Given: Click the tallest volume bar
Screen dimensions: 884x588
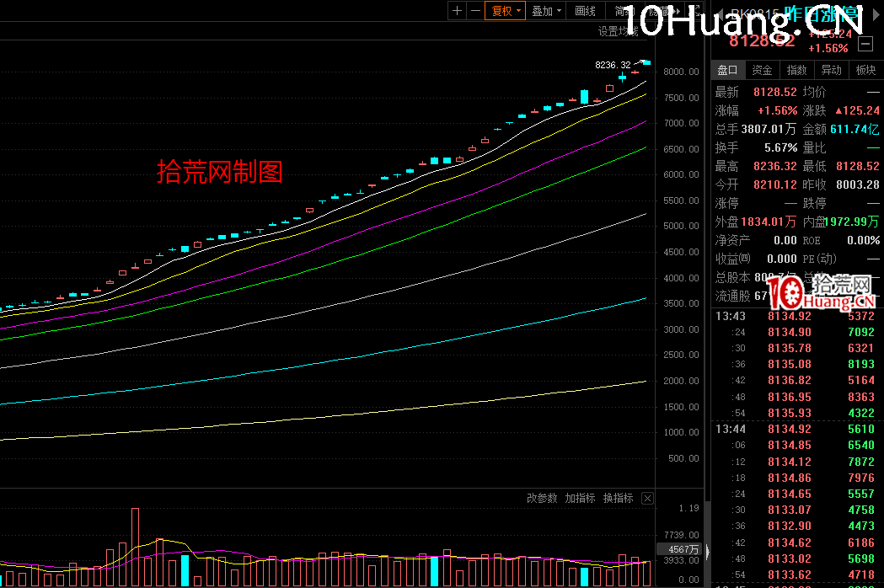Looking at the screenshot, I should coord(136,547).
